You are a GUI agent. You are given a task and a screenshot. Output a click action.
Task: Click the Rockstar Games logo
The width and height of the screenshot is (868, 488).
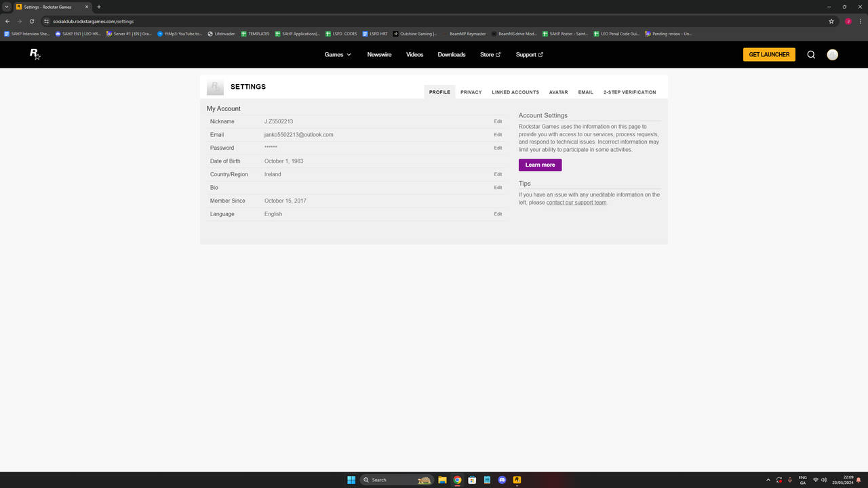[35, 55]
